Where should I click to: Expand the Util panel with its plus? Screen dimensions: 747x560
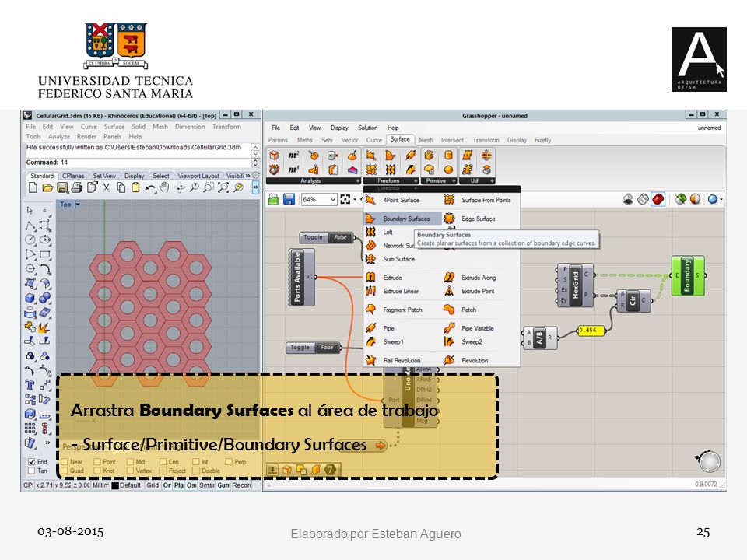pyautogui.click(x=492, y=181)
